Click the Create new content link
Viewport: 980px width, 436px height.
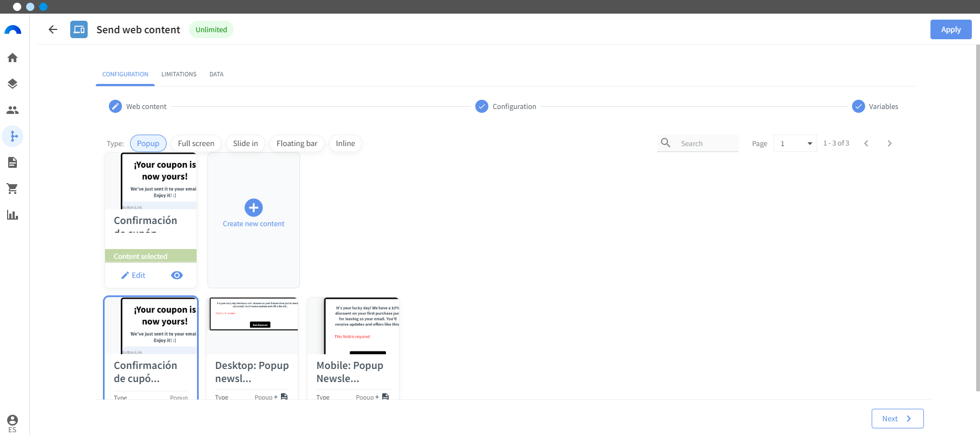point(254,223)
